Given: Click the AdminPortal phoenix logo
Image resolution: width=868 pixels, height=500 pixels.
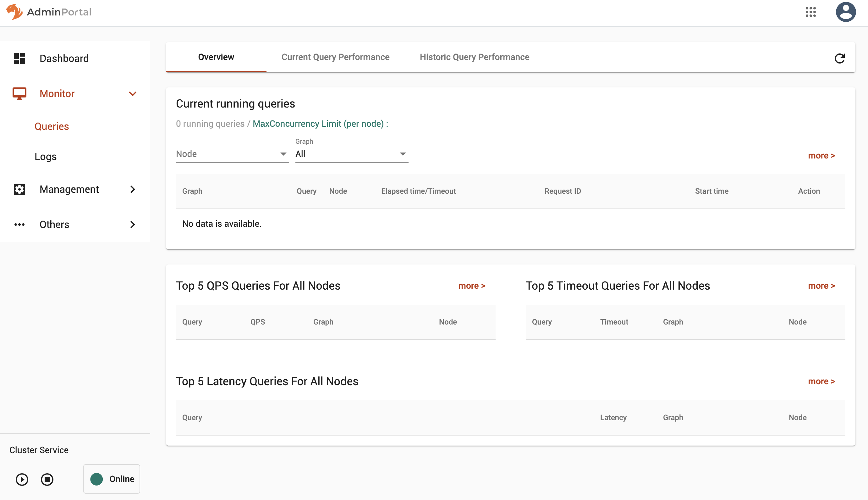Looking at the screenshot, I should (14, 12).
